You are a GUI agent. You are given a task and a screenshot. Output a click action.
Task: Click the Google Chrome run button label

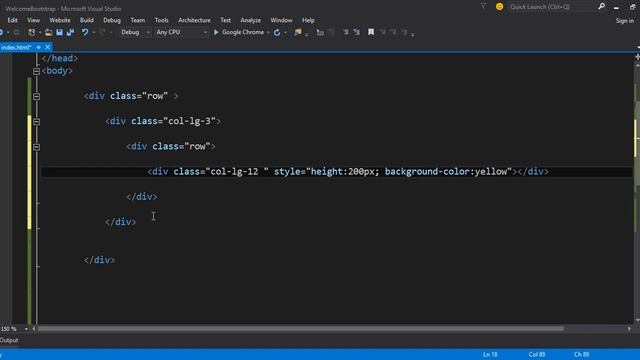243,32
